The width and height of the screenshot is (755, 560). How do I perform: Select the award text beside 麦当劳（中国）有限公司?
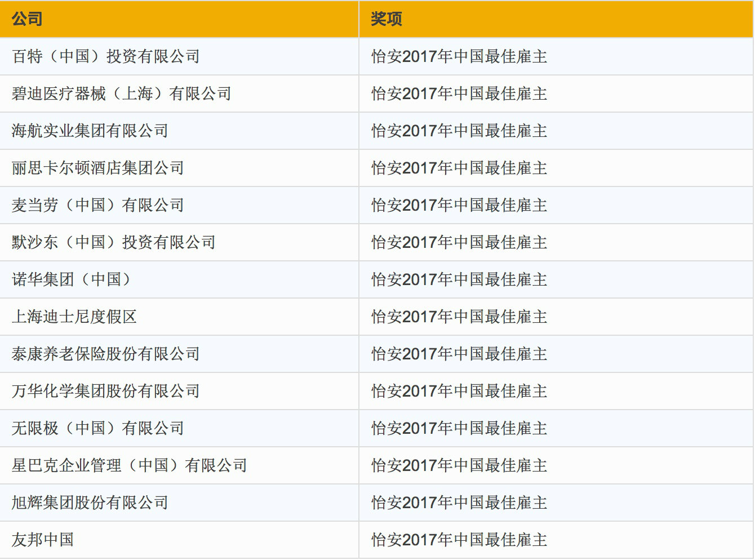pyautogui.click(x=459, y=205)
